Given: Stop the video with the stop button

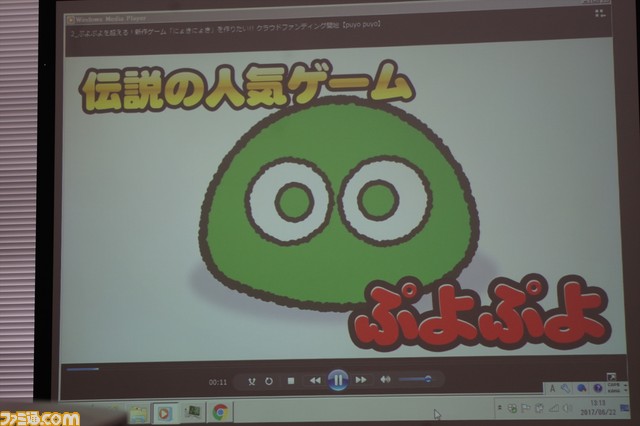Looking at the screenshot, I should tap(291, 381).
